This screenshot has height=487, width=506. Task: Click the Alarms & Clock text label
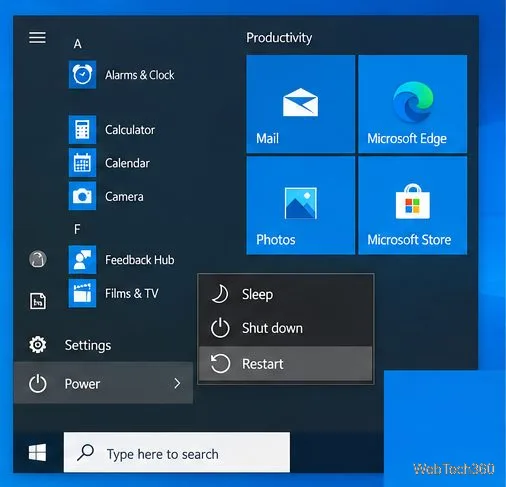(140, 75)
